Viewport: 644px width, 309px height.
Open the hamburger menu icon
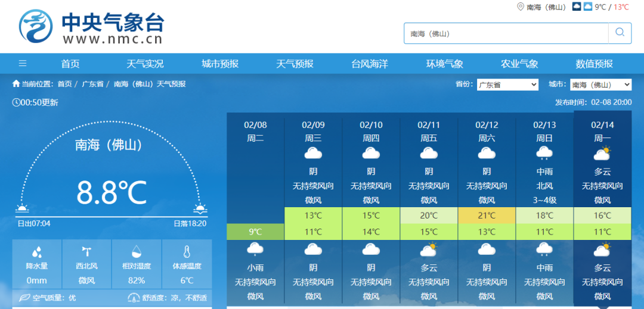(23, 64)
